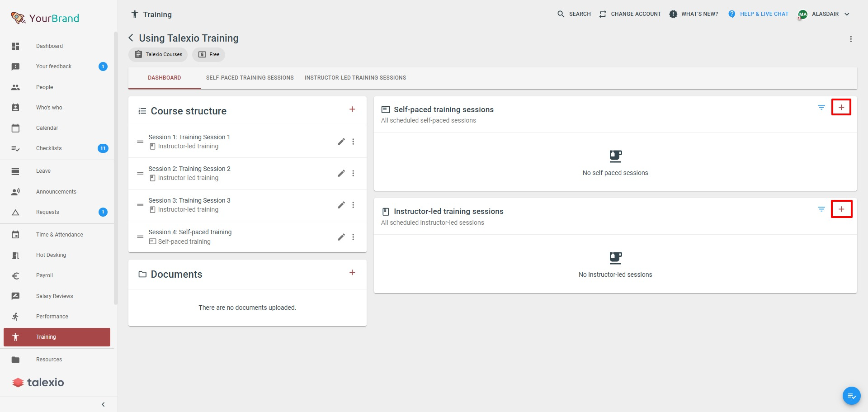Screen dimensions: 868x412
Task: Click the No instructor-led sessions message
Action: (x=615, y=275)
